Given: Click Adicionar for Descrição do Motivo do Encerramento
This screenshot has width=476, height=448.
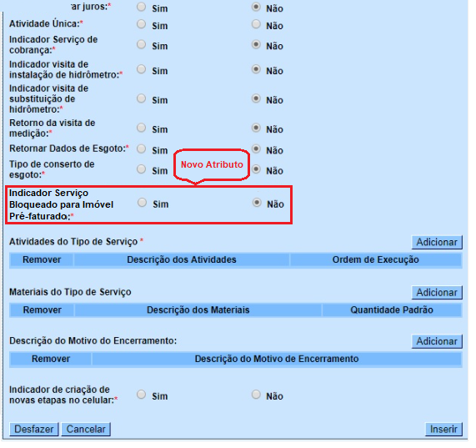Looking at the screenshot, I should 437,341.
